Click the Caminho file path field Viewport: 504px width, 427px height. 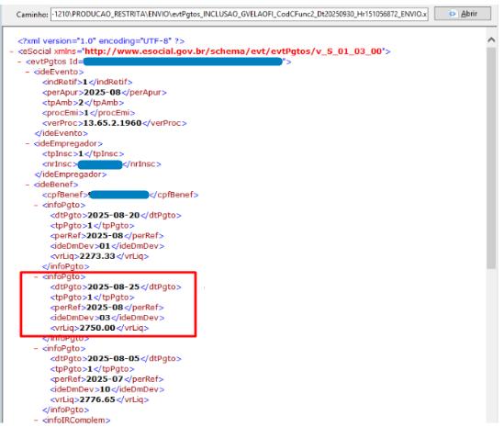click(239, 14)
